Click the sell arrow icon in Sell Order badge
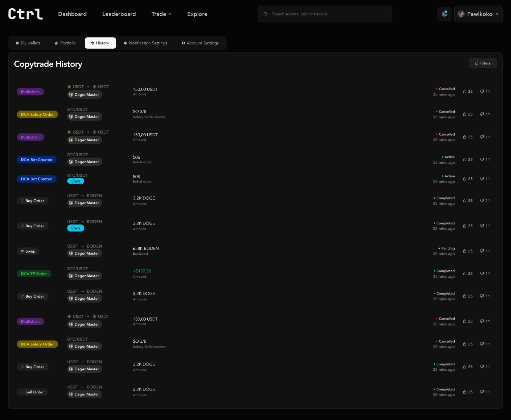Viewport: 511px width, 420px height. pos(22,392)
